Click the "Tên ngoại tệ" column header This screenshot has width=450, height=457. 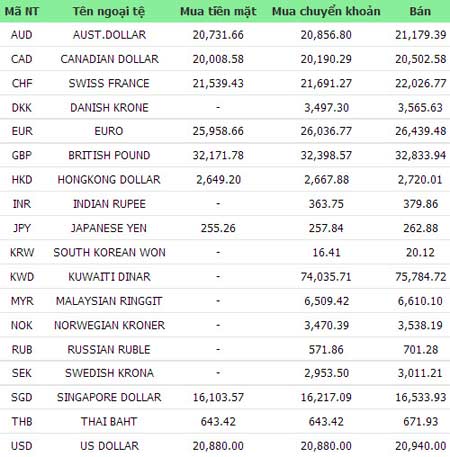[x=109, y=12]
